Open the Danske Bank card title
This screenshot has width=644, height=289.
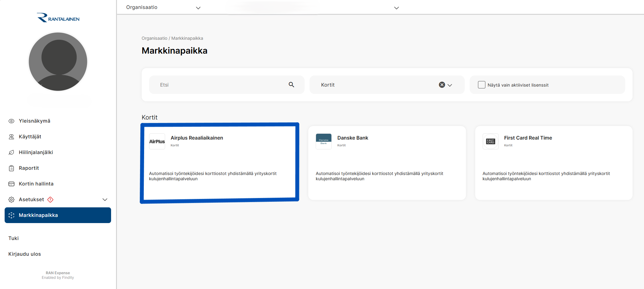click(353, 138)
